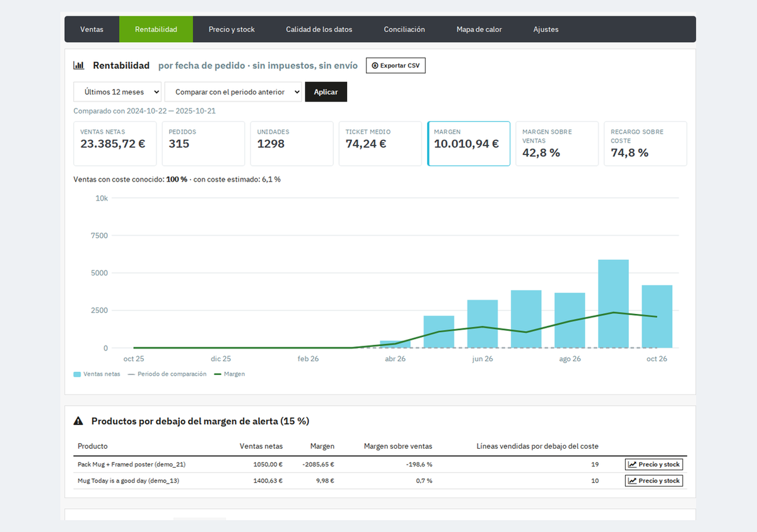Select the Margen KPI card

point(469,144)
